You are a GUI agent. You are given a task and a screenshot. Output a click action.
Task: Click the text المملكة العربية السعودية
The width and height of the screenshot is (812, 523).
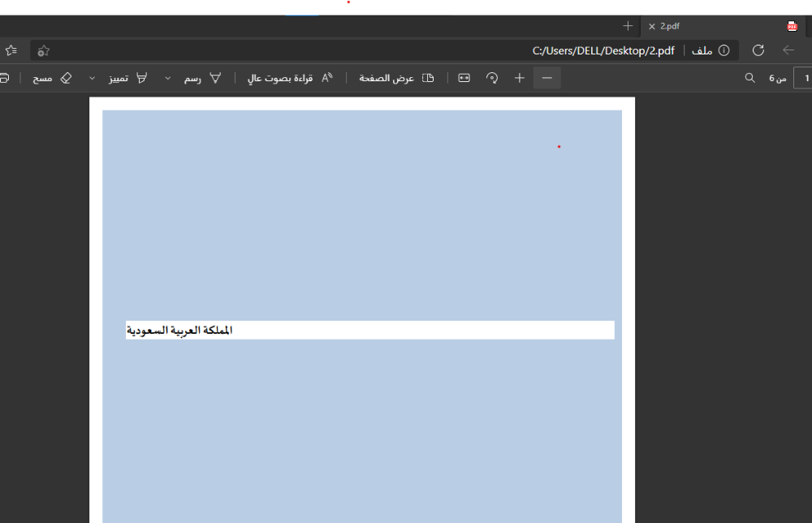coord(179,331)
